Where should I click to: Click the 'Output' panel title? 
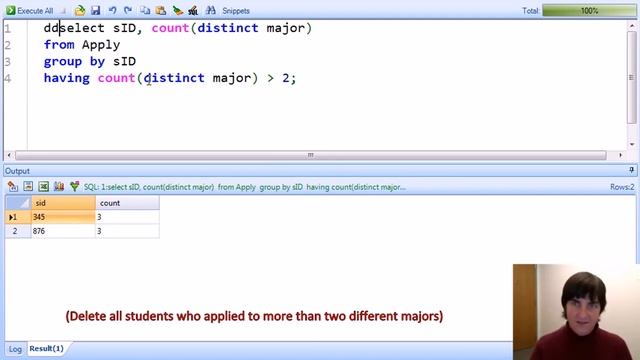(x=17, y=171)
